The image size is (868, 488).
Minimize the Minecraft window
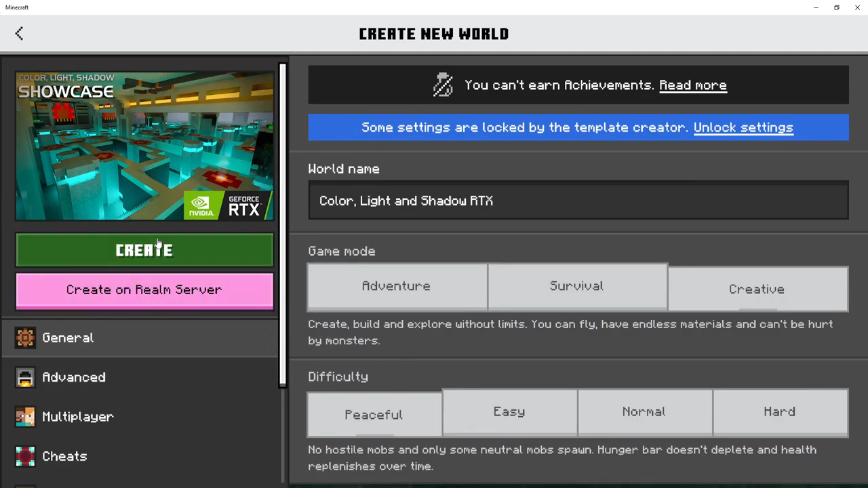816,7
